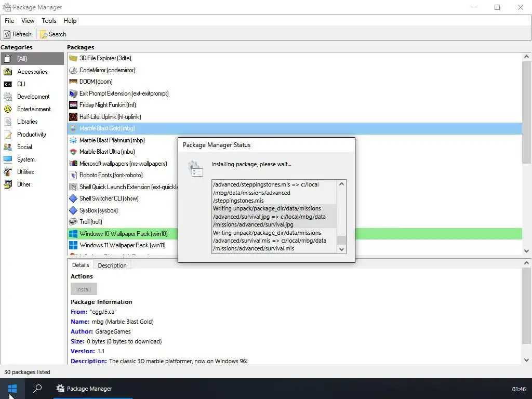Click the status log scroll up arrow
Image resolution: width=532 pixels, height=399 pixels.
(342, 184)
